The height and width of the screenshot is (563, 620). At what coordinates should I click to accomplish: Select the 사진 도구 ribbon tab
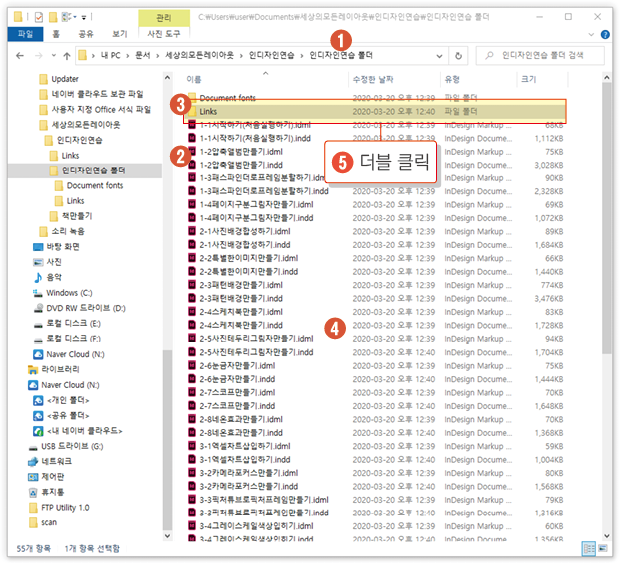[164, 34]
